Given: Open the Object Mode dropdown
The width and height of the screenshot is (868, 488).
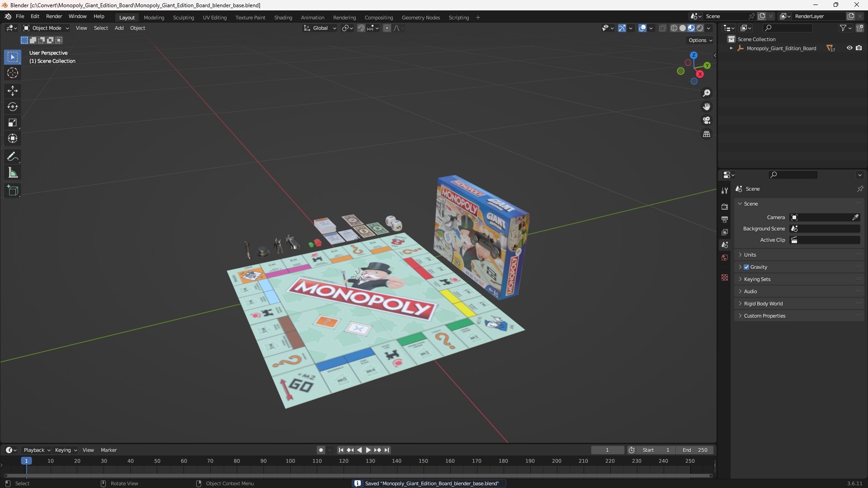Looking at the screenshot, I should click(x=46, y=28).
